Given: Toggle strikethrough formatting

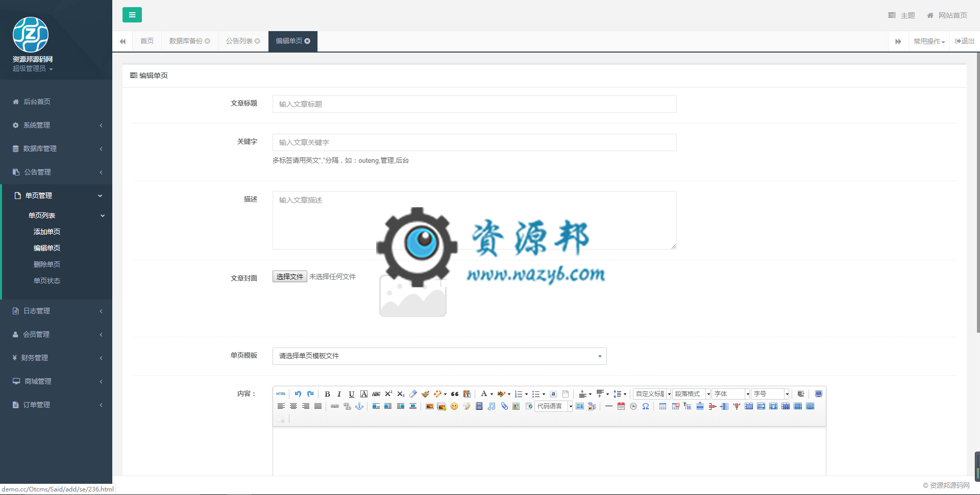Looking at the screenshot, I should coord(376,394).
